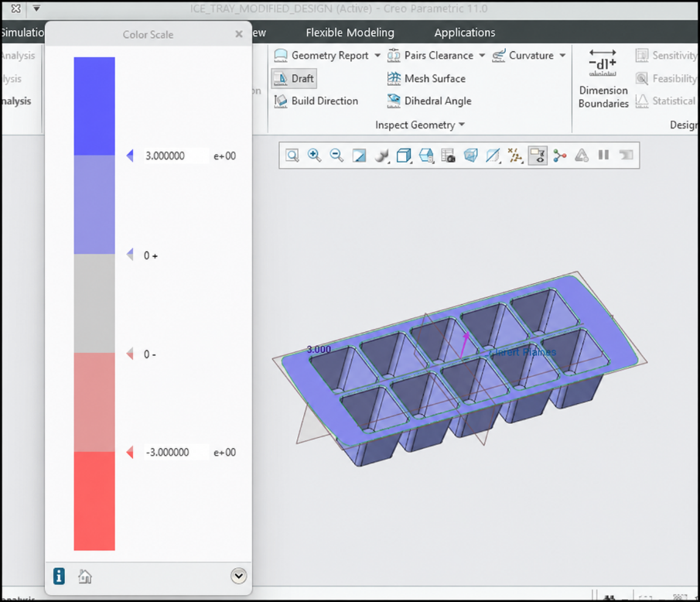This screenshot has width=700, height=602.
Task: Open the Dihedral Angle analysis
Action: [x=429, y=101]
